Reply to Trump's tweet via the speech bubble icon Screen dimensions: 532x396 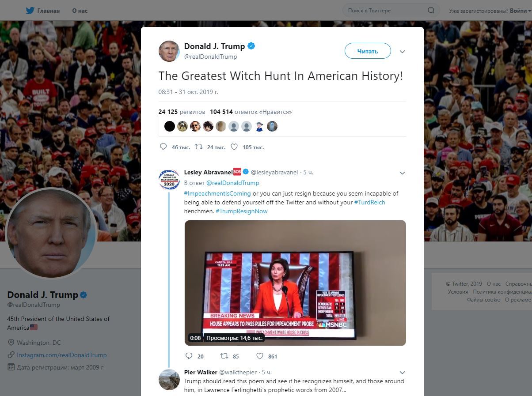(x=163, y=147)
